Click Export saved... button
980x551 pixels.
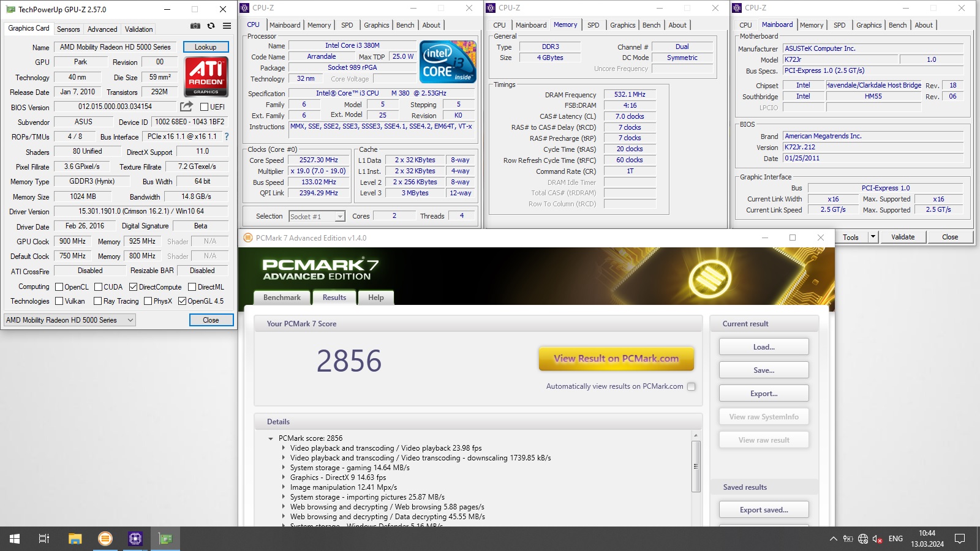tap(764, 509)
